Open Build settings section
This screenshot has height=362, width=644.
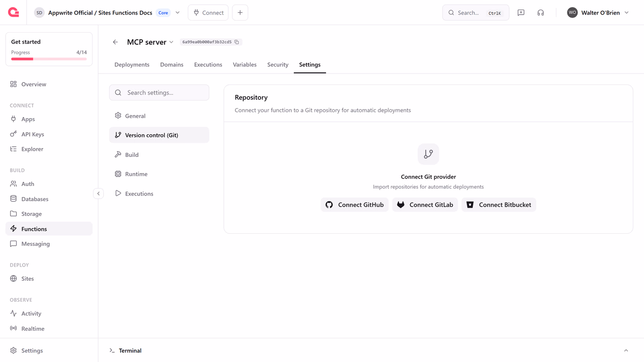pyautogui.click(x=159, y=155)
